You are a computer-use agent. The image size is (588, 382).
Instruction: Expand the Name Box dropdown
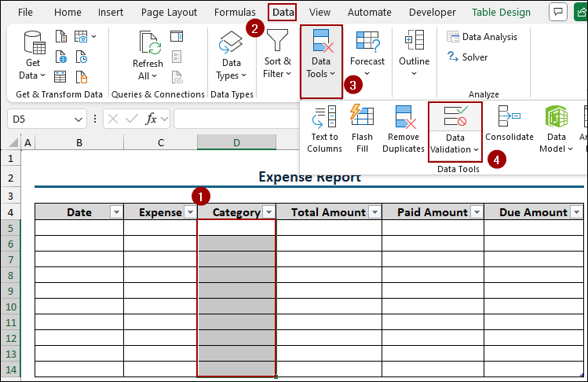click(78, 119)
